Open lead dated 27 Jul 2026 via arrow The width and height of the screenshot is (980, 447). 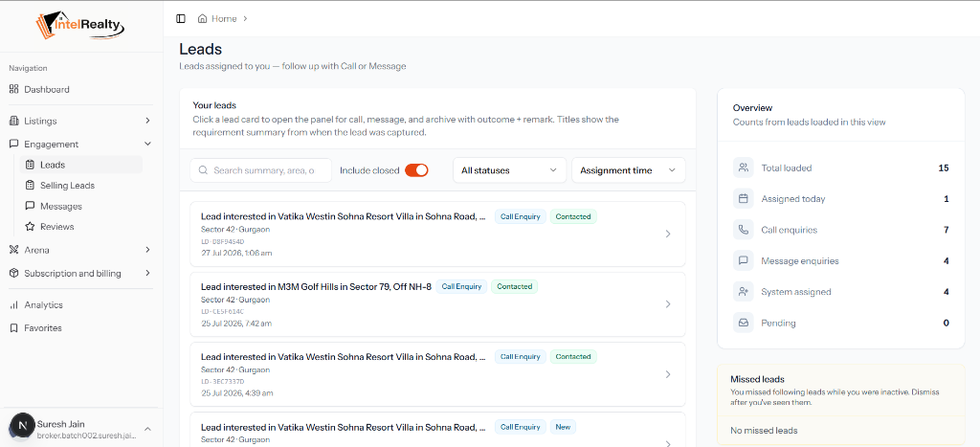(x=667, y=234)
